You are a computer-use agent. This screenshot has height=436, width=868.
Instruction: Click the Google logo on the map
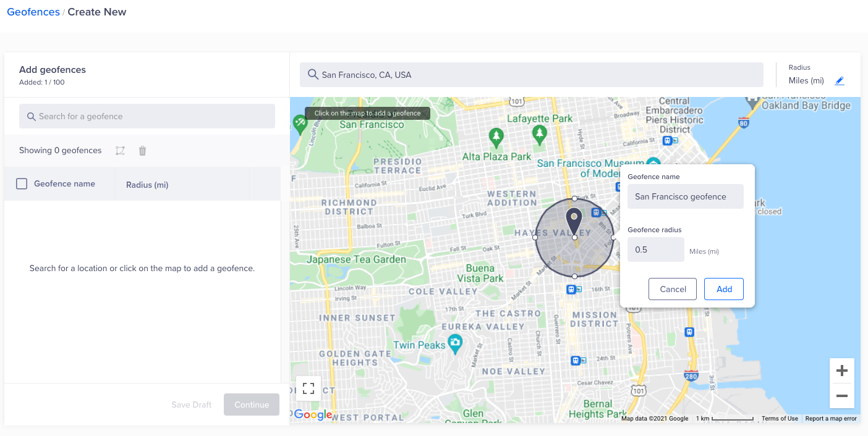pyautogui.click(x=313, y=415)
